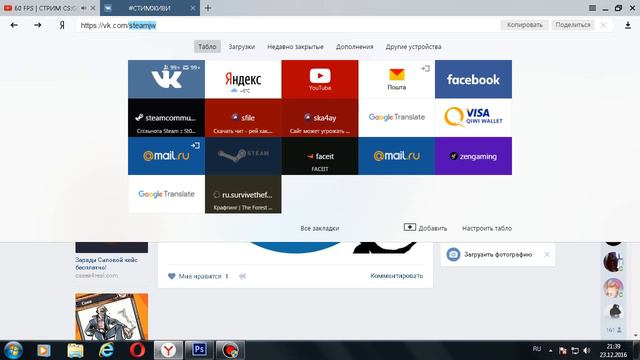Switch to Недавно закрытые tab
This screenshot has height=360, width=640.
point(296,47)
